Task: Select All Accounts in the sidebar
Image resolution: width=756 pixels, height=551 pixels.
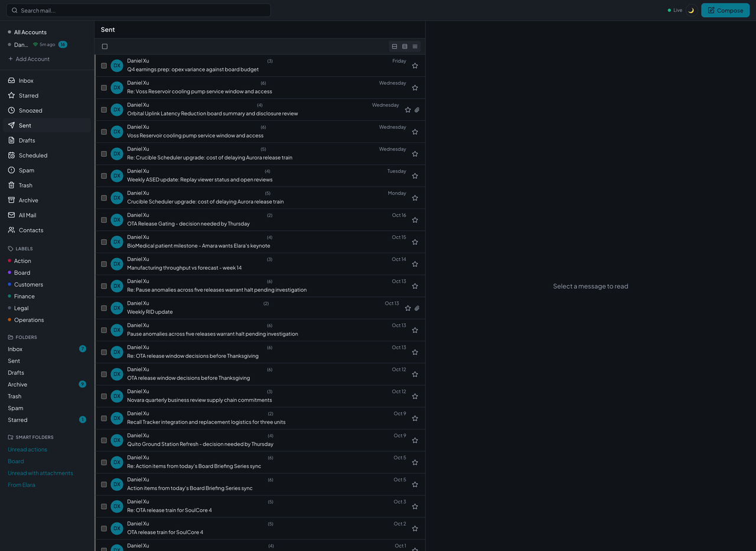Action: [30, 32]
